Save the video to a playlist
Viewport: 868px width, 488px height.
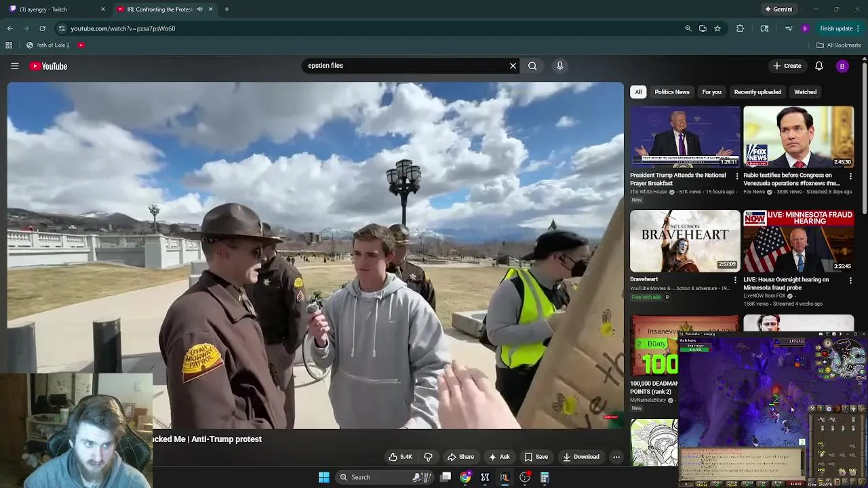click(x=536, y=457)
